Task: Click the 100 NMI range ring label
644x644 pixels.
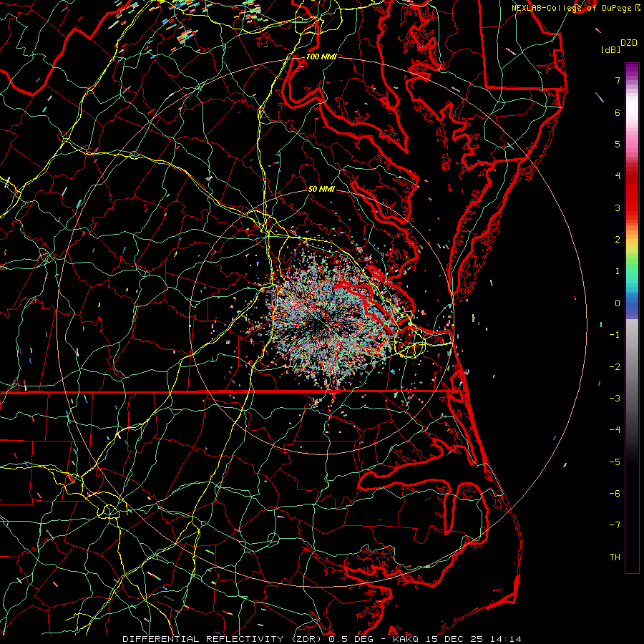Action: [321, 57]
